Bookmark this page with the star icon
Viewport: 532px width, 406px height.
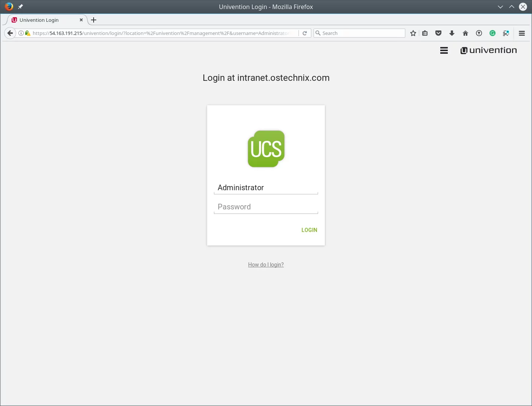(413, 33)
